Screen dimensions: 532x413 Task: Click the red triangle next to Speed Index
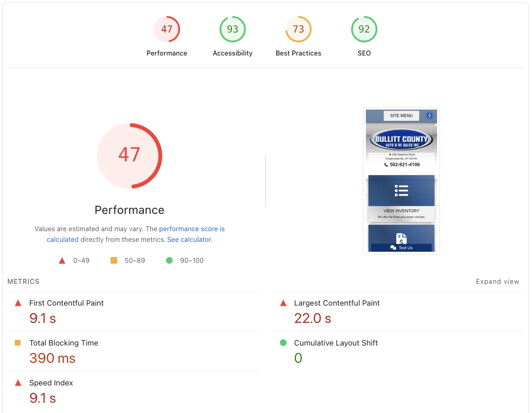tap(18, 383)
